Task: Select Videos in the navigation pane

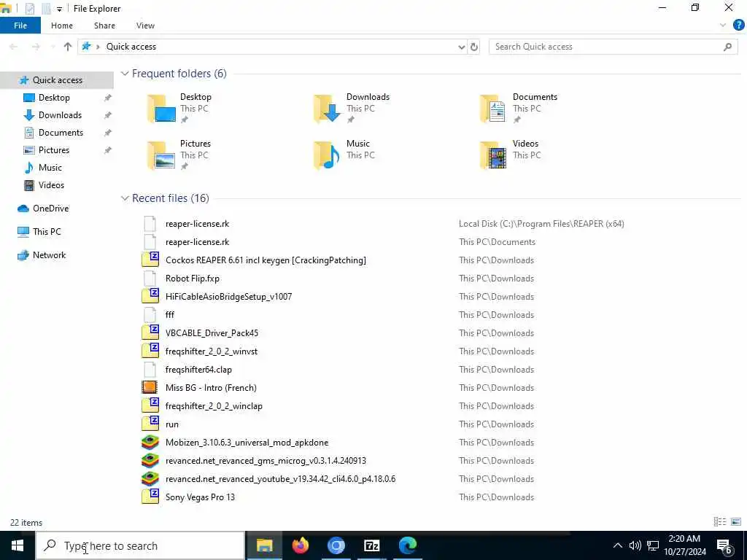Action: 51,185
